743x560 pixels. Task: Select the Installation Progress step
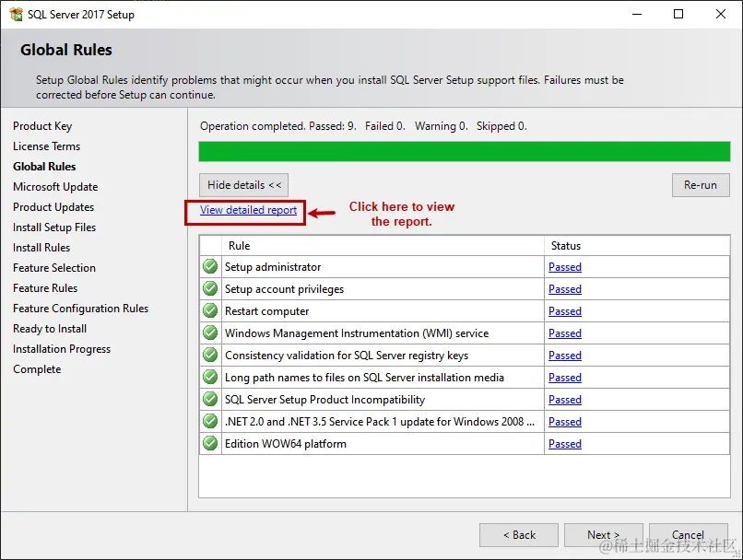point(62,349)
